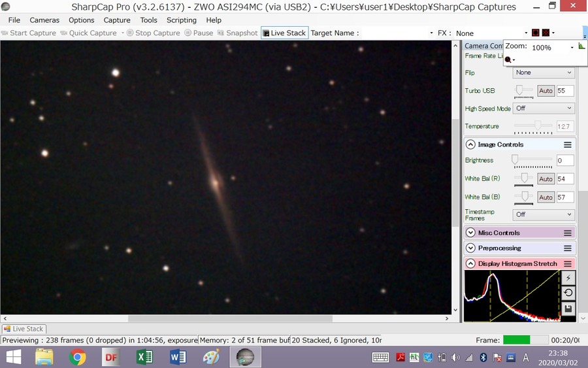Click the Temperature slider
Image resolution: width=588 pixels, height=368 pixels.
[x=533, y=126]
